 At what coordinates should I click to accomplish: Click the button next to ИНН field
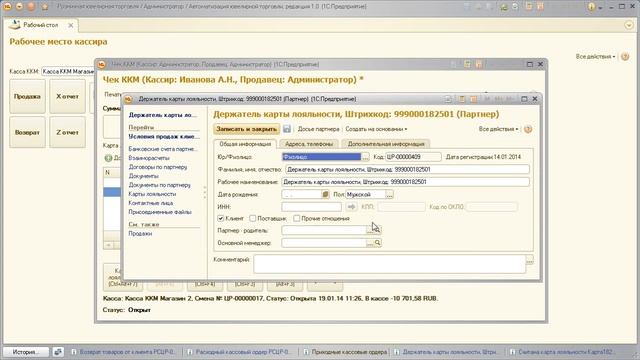click(x=351, y=207)
